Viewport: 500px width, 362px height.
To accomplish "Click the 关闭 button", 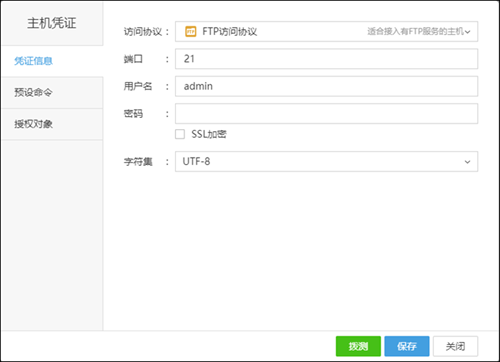I will pos(455,346).
